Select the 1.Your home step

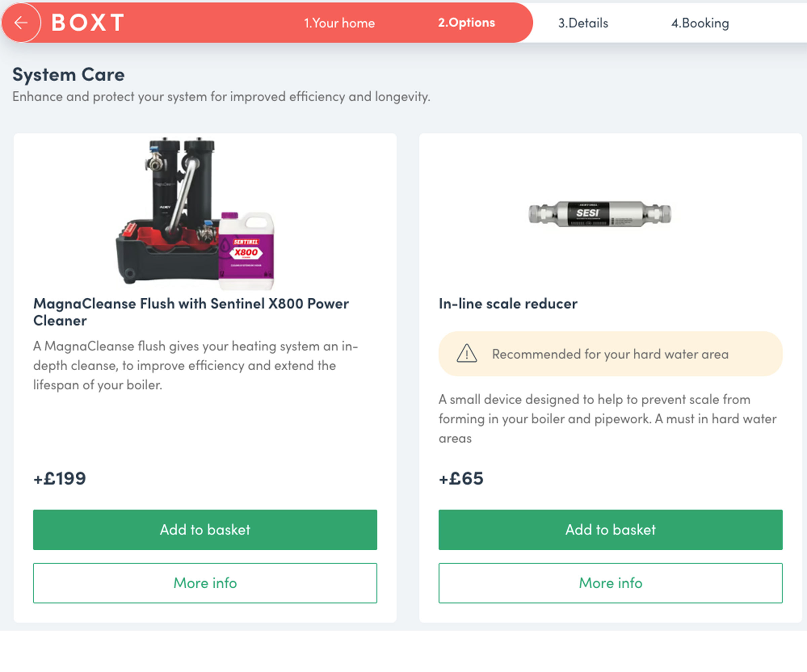pos(339,23)
